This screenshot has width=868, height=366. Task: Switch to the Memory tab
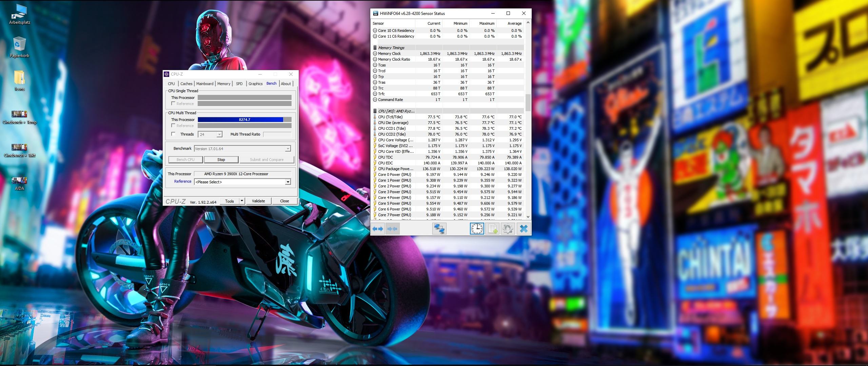[x=224, y=84]
